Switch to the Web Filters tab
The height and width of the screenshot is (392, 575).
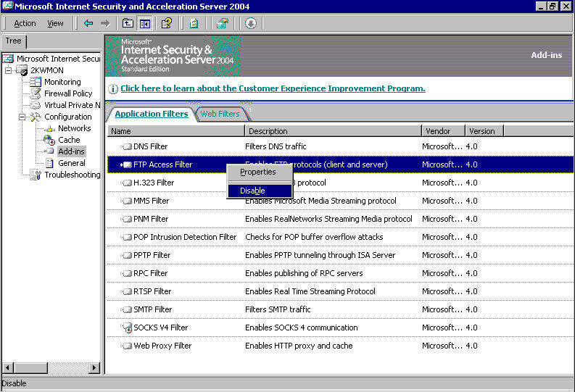(220, 114)
